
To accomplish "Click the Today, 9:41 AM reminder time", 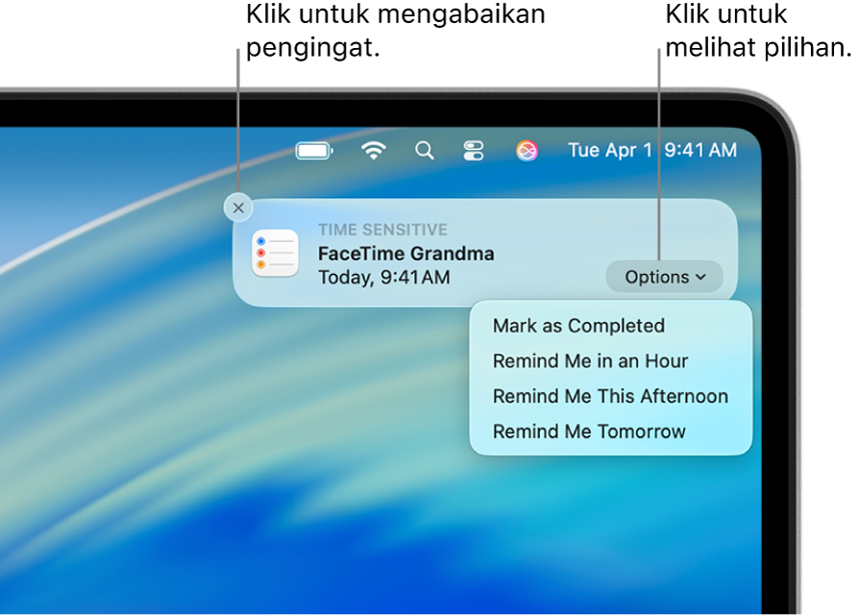I will pyautogui.click(x=384, y=277).
